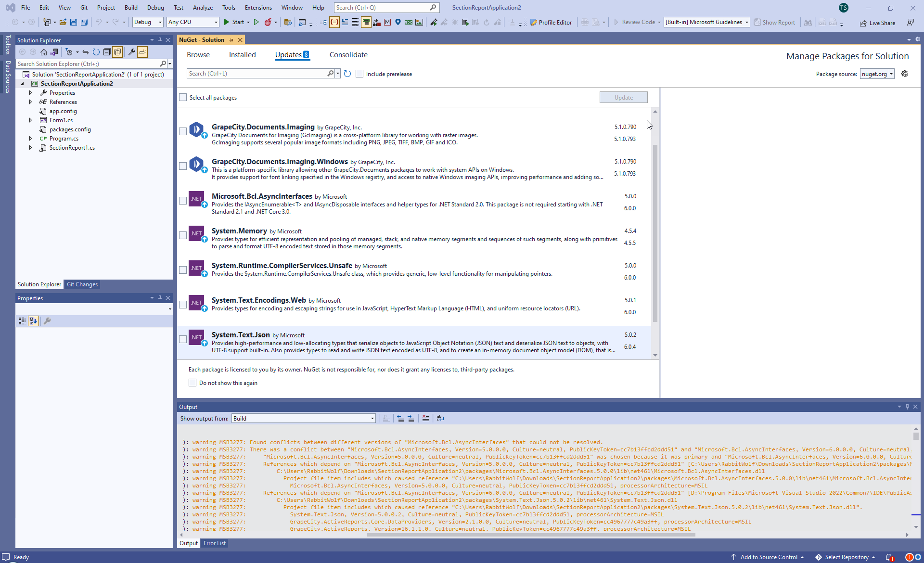Click the Start debugging button

coord(234,22)
